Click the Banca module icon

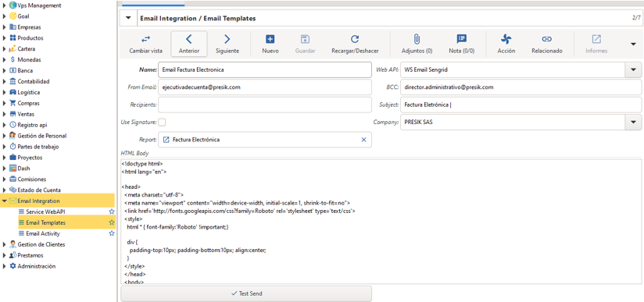click(x=13, y=70)
